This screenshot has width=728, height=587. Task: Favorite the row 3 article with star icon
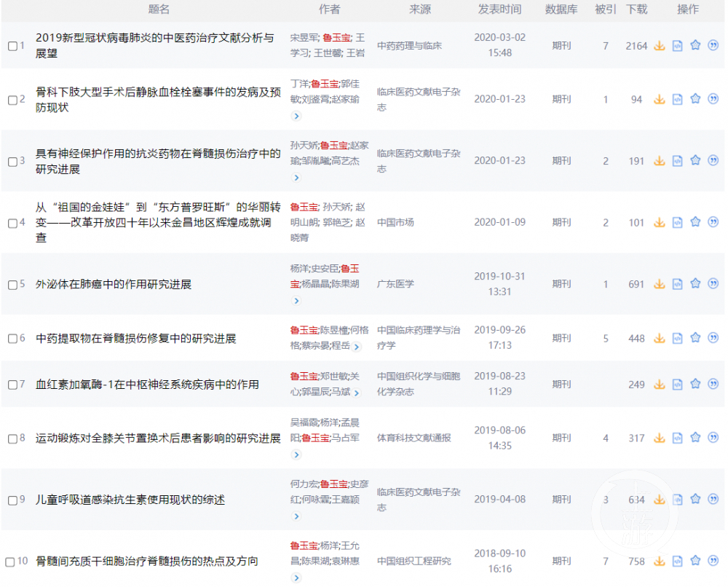pyautogui.click(x=695, y=160)
